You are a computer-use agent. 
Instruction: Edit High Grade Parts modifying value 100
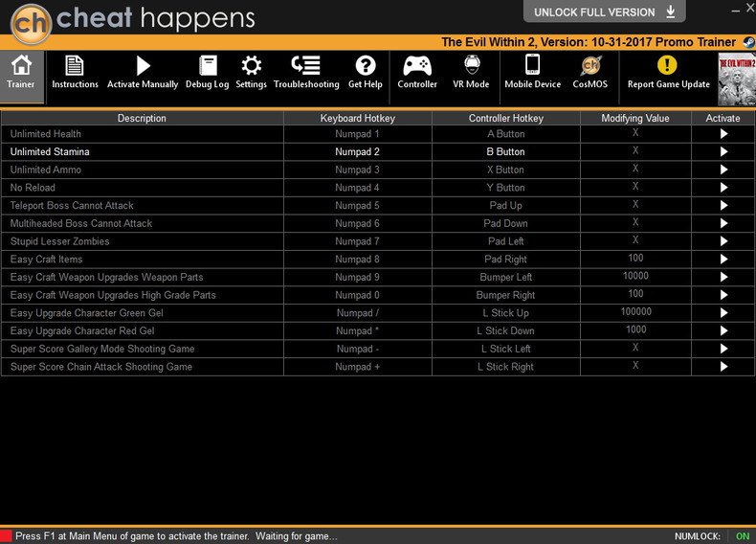pyautogui.click(x=635, y=294)
